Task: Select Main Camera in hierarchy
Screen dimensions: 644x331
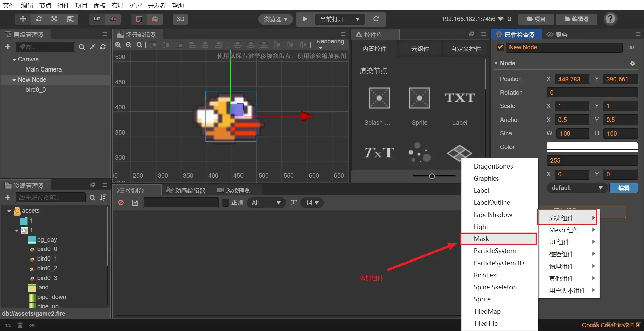Action: 44,69
